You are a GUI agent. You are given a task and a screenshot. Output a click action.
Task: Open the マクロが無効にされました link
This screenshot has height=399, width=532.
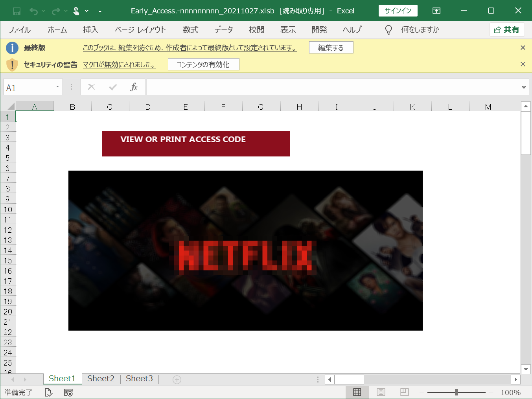(x=119, y=65)
